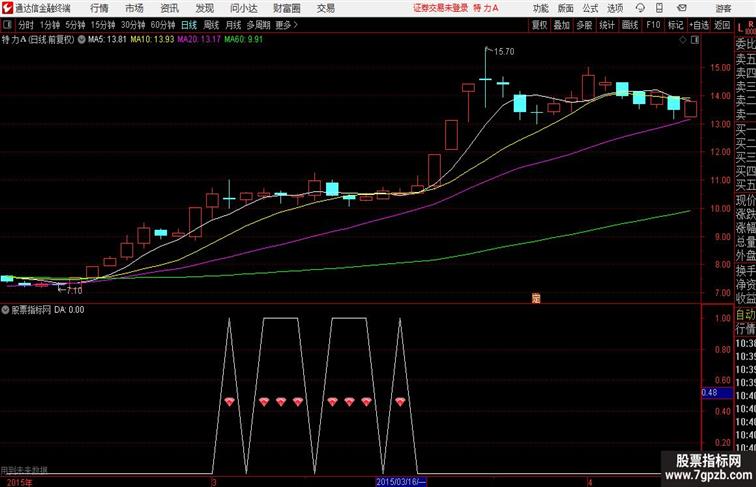The height and width of the screenshot is (487, 756).
Task: Click the diamond icon atop chart
Action: click(x=683, y=40)
